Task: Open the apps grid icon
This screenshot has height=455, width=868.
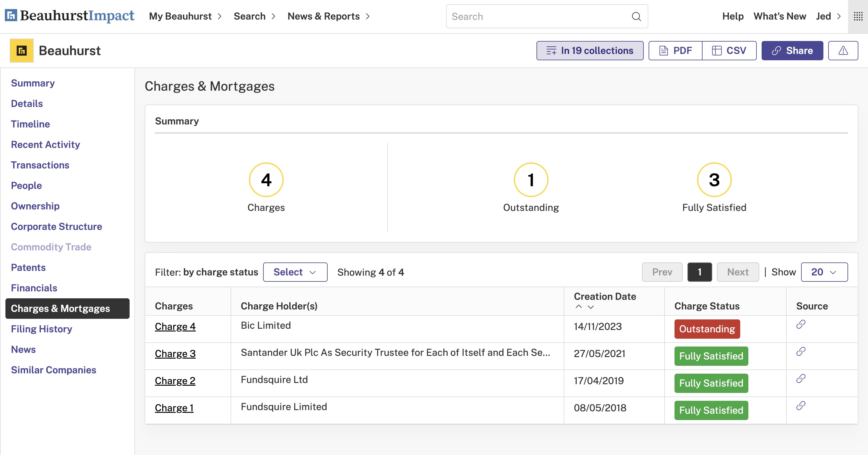Action: coord(858,16)
